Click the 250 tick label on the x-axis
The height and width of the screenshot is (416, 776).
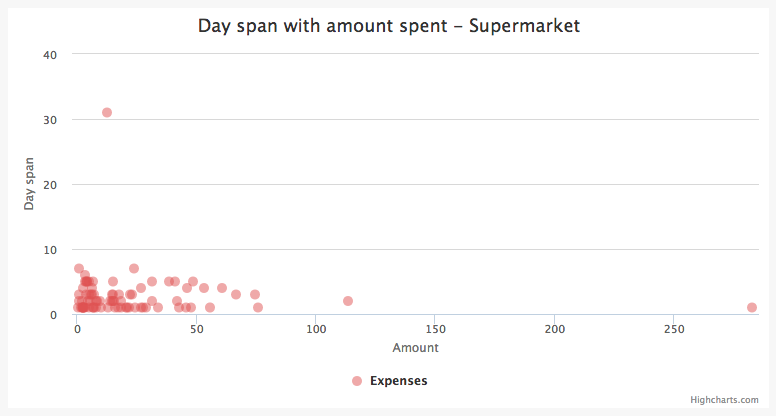(673, 329)
